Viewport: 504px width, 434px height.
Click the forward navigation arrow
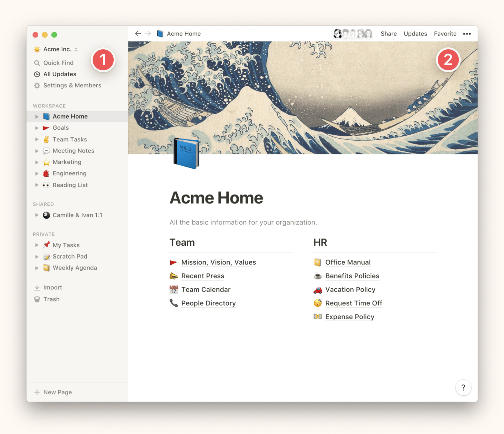[148, 34]
